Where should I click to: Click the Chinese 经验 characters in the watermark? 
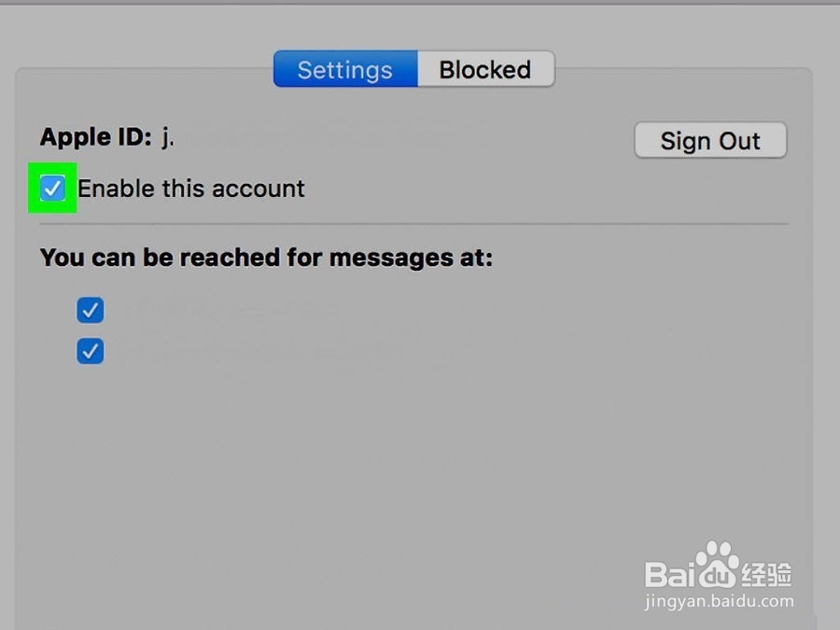tap(766, 575)
